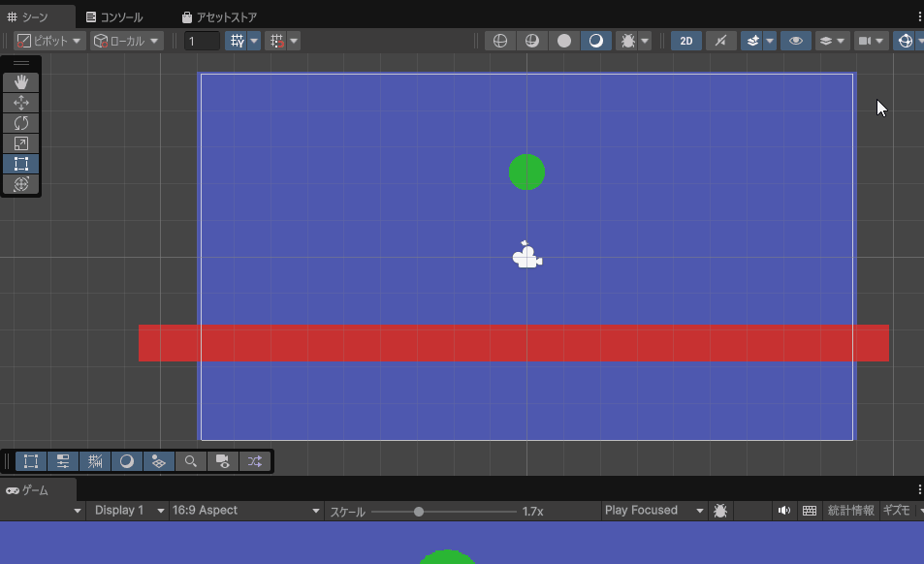Image resolution: width=924 pixels, height=564 pixels.
Task: Click the camera gizmo in the scene
Action: (x=526, y=256)
